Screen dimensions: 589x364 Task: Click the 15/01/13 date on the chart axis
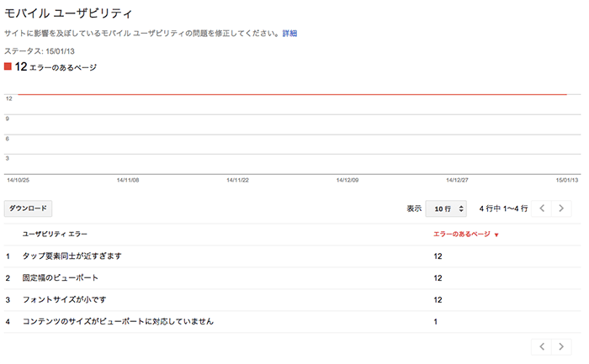pos(565,180)
